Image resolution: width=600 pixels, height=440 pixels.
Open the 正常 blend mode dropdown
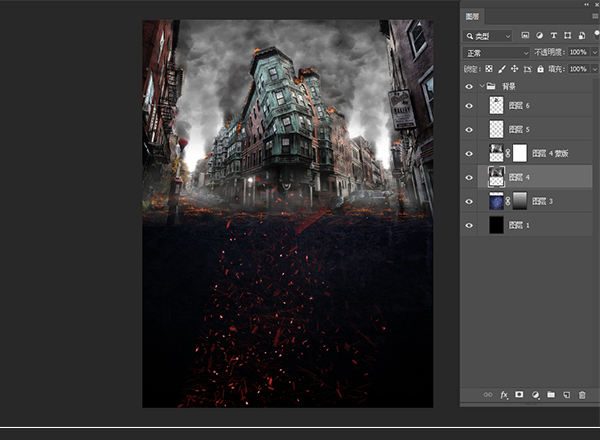[x=497, y=52]
